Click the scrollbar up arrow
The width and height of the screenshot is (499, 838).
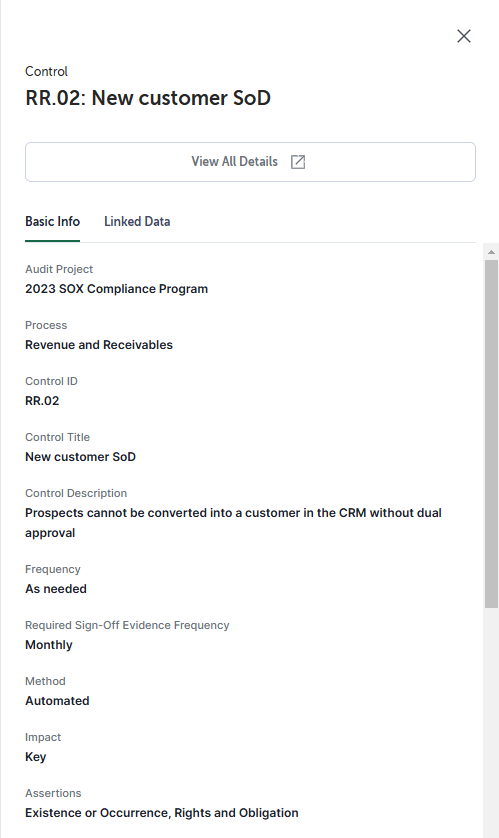[491, 252]
